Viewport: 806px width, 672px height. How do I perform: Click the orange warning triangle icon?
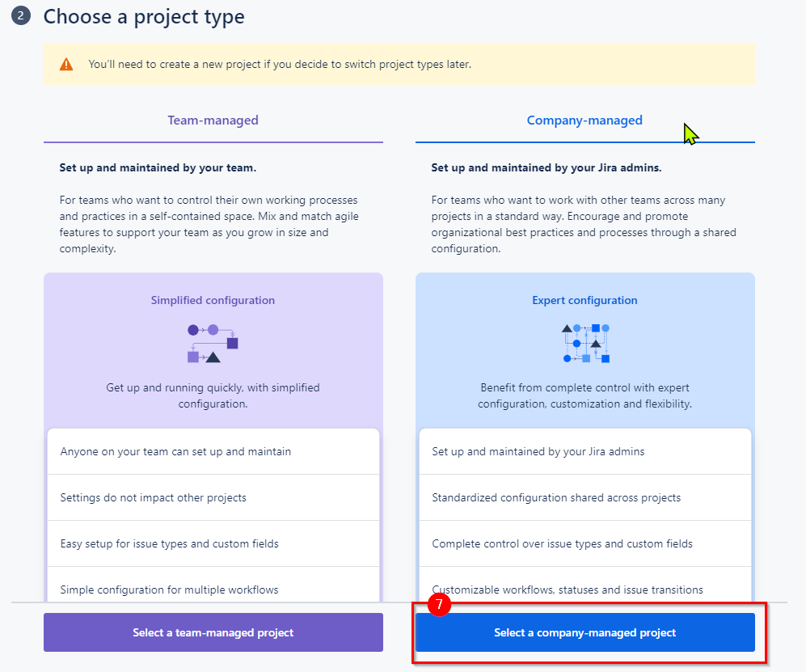(x=66, y=64)
